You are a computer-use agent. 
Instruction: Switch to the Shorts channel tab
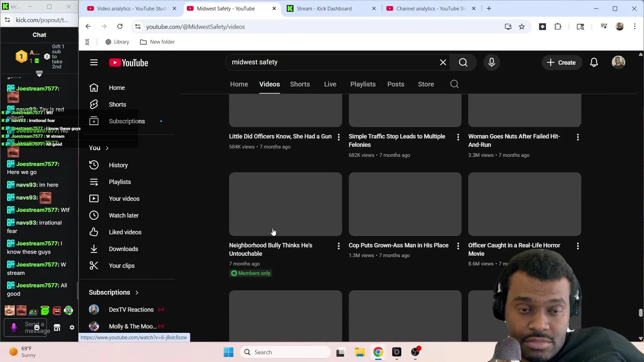pyautogui.click(x=300, y=84)
